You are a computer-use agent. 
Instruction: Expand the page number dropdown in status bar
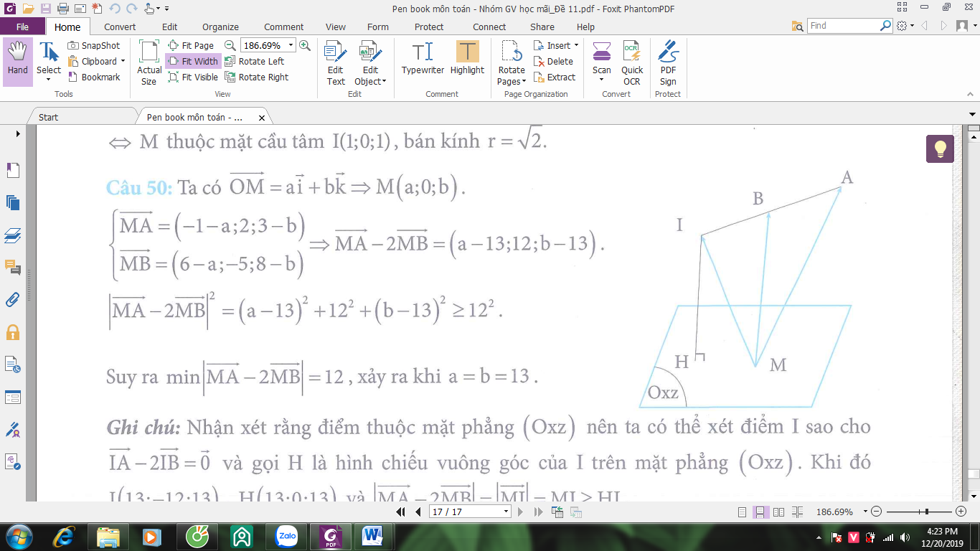[x=507, y=512]
